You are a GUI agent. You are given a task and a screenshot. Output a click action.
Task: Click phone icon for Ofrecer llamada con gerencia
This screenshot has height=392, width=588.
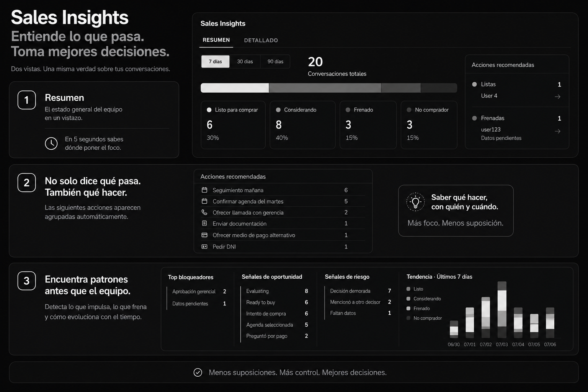pos(204,212)
